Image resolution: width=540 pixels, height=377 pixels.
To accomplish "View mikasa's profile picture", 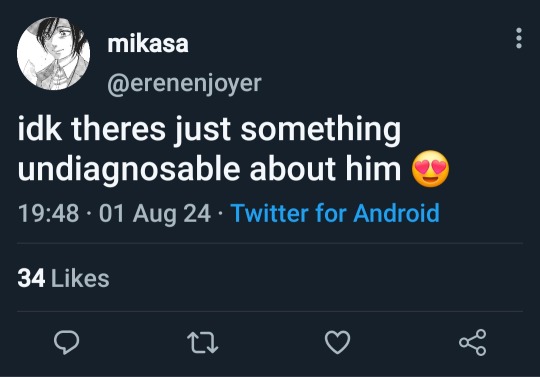I will 53,53.
